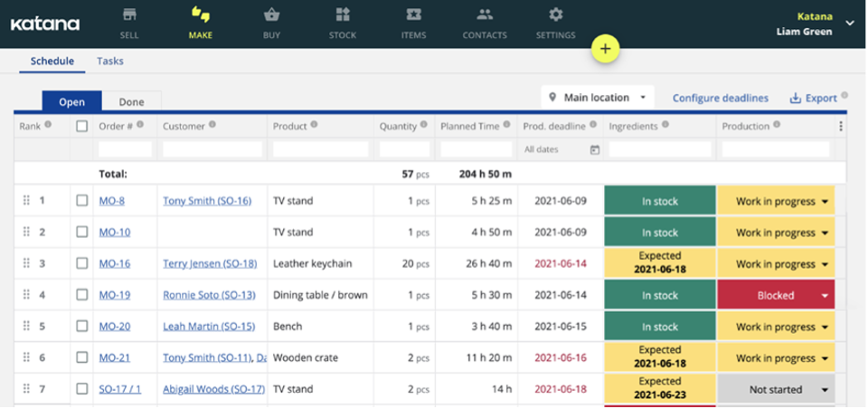Expand the Liam Green account menu
Image resolution: width=868 pixels, height=409 pixels.
[850, 24]
